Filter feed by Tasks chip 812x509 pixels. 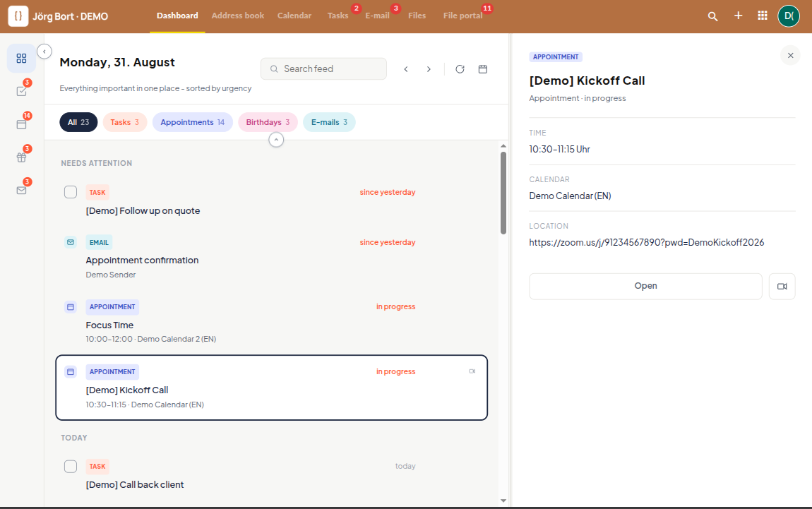pyautogui.click(x=125, y=122)
